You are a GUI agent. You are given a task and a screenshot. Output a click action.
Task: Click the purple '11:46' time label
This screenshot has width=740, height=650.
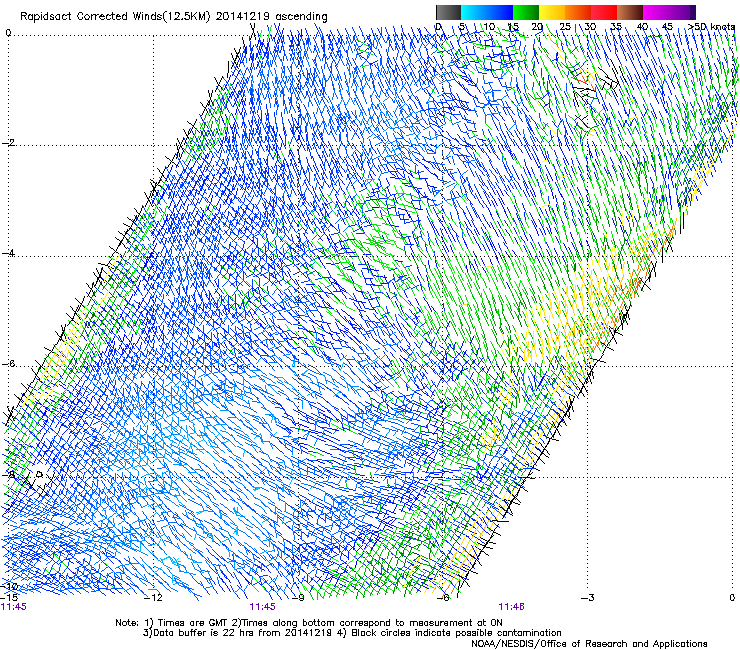[512, 607]
